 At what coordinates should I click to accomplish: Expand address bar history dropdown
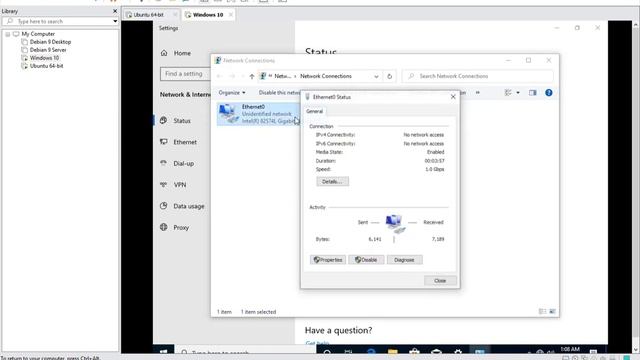pos(376,76)
